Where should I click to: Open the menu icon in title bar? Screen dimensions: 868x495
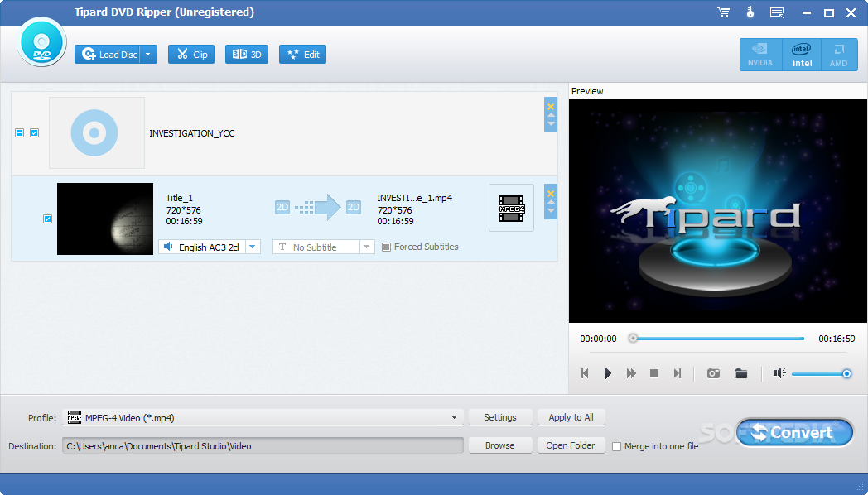click(777, 12)
